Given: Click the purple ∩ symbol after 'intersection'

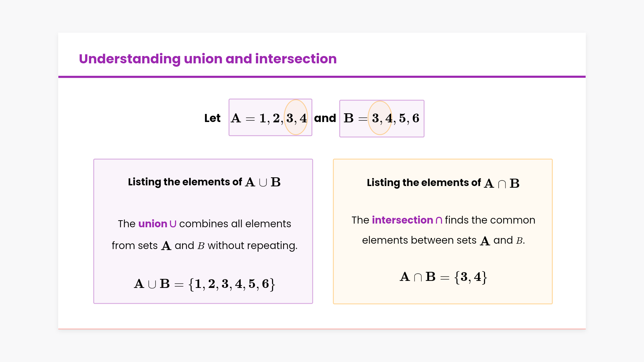Looking at the screenshot, I should point(439,221).
